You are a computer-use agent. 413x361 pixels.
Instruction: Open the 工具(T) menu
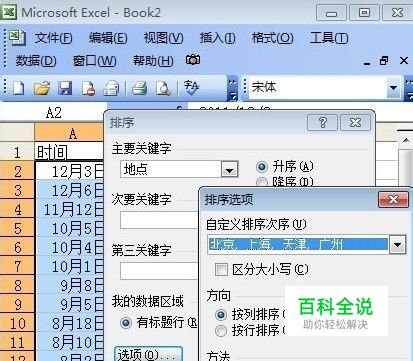pos(329,38)
